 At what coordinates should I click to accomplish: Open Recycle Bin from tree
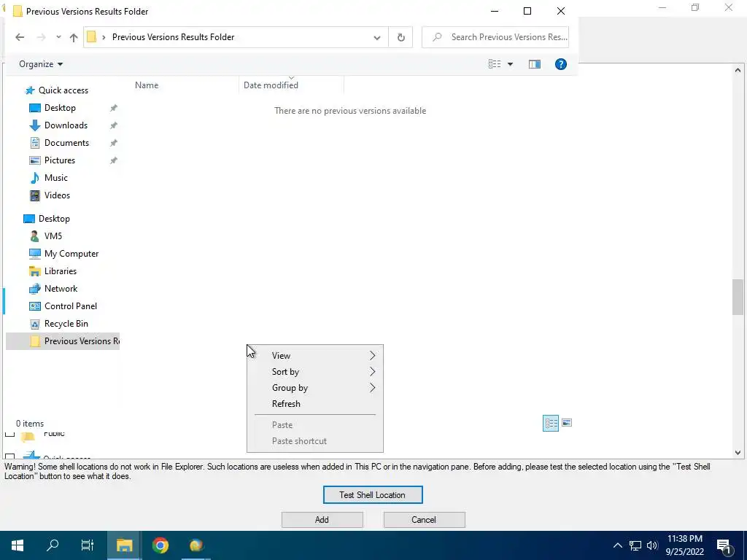pos(66,324)
